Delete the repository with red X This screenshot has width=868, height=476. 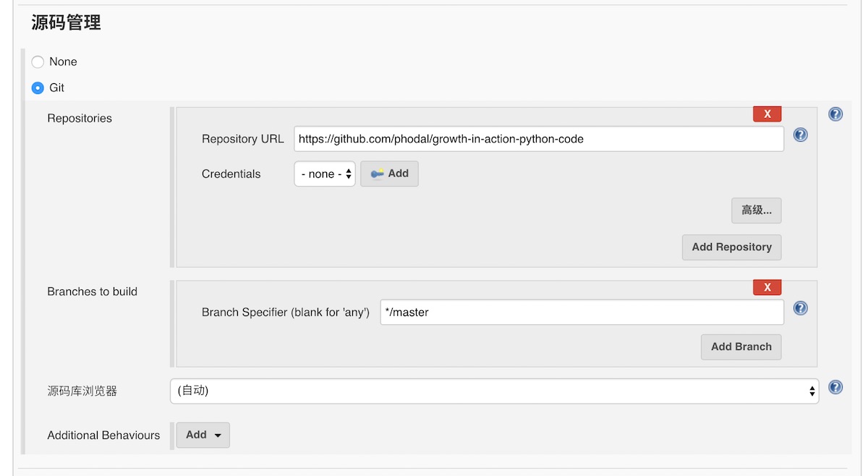point(767,114)
